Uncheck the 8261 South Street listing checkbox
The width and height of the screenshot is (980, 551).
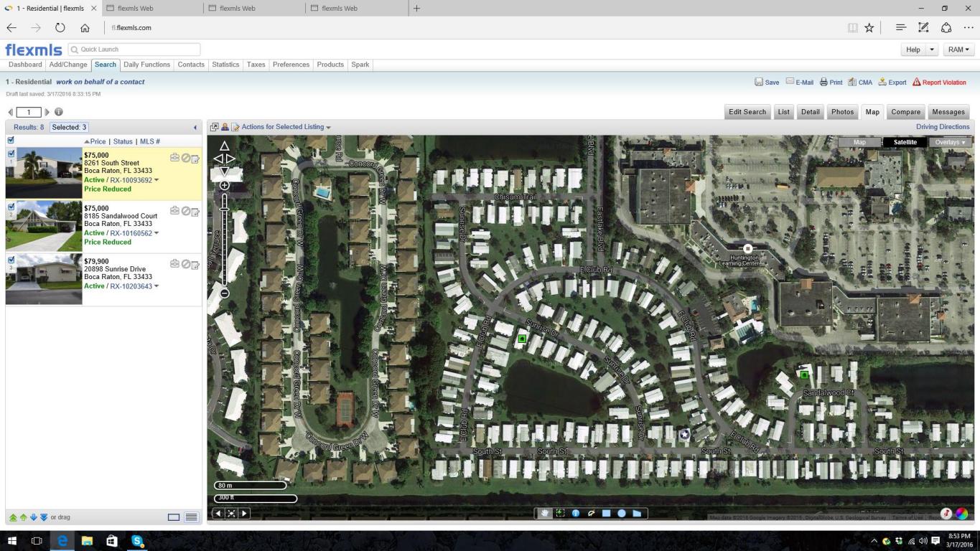11,154
